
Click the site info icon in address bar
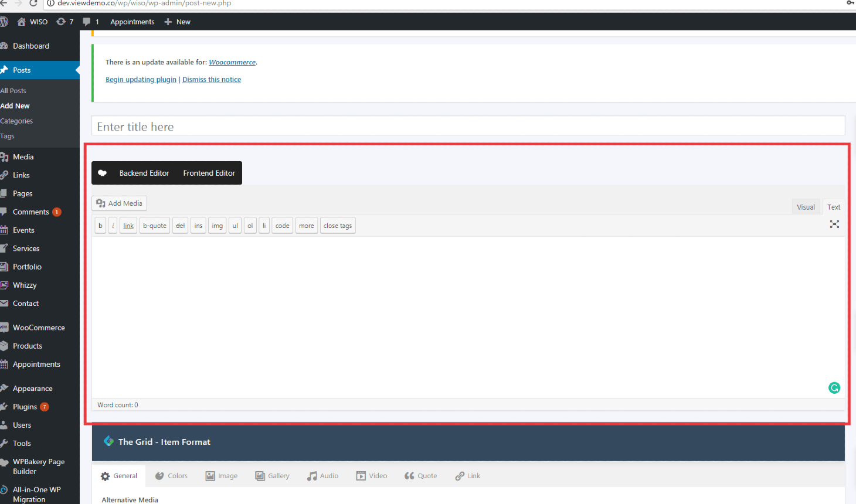click(x=50, y=4)
